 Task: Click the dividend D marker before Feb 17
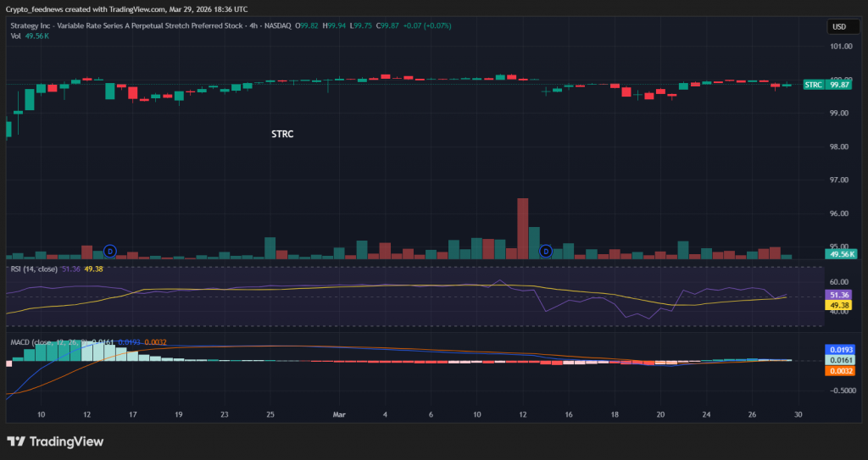click(x=109, y=252)
